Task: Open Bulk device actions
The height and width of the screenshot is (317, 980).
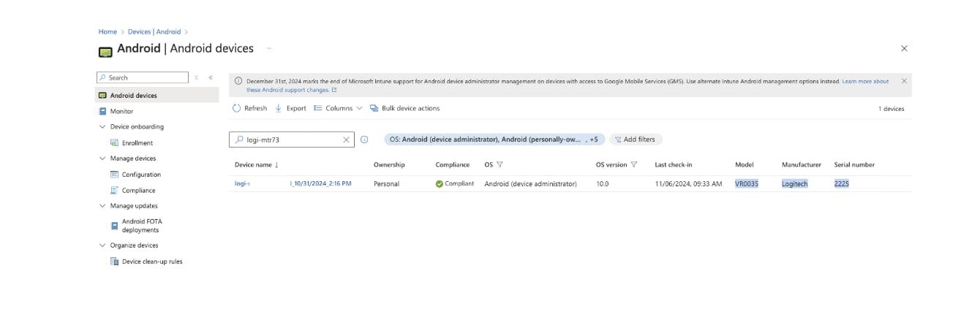Action: (x=404, y=108)
